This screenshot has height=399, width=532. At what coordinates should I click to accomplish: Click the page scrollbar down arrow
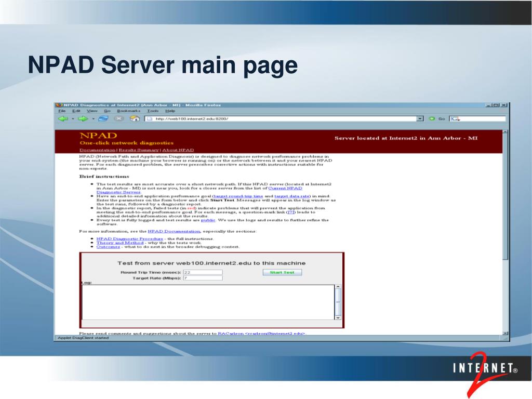click(x=505, y=333)
